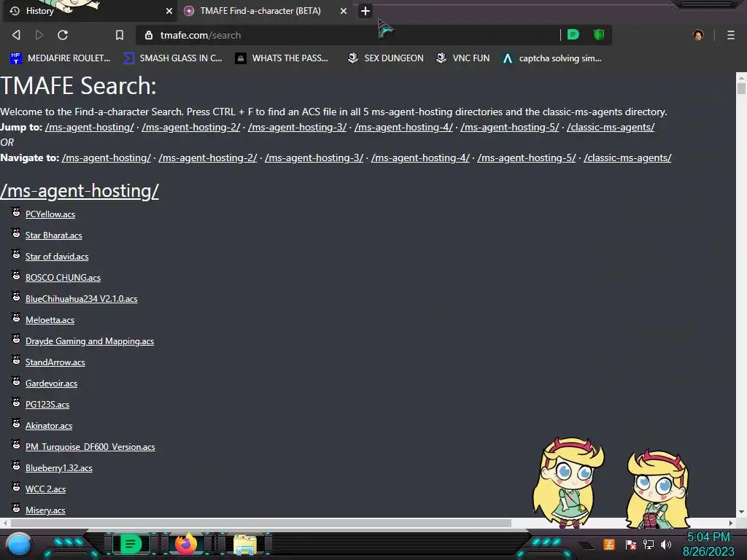Open File Explorer from the taskbar
The width and height of the screenshot is (747, 560).
tap(245, 545)
